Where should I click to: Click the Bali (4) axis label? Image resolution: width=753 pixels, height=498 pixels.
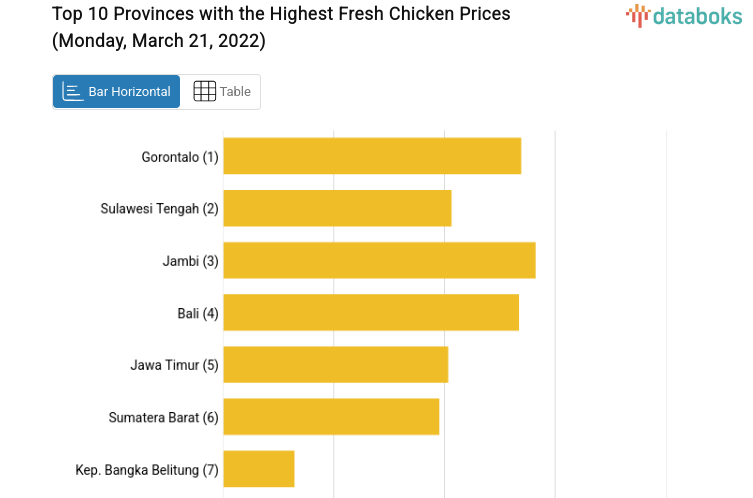[x=198, y=313]
